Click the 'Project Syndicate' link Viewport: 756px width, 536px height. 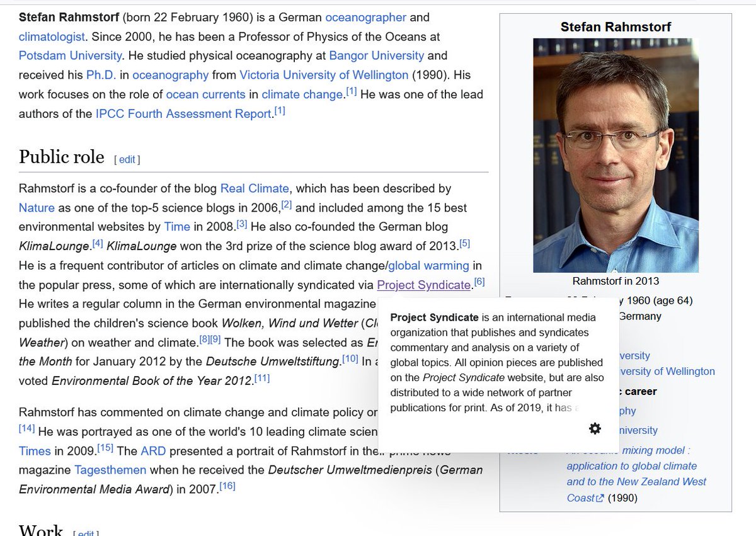pyautogui.click(x=424, y=285)
